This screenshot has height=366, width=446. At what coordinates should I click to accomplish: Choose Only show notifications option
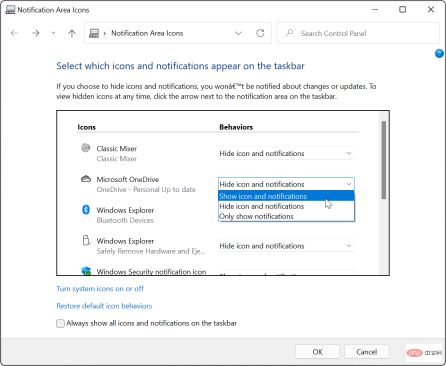pyautogui.click(x=286, y=216)
